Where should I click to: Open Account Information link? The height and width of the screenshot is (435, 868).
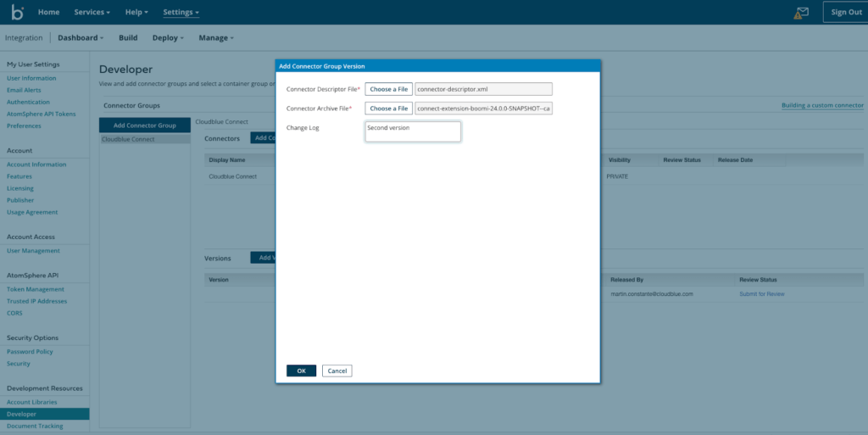point(36,165)
